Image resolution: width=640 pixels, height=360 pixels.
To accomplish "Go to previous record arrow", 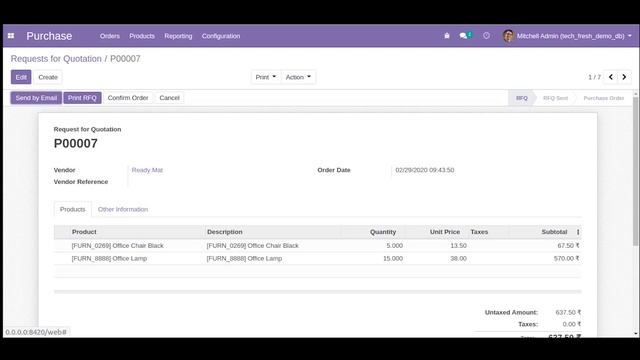I will 611,77.
